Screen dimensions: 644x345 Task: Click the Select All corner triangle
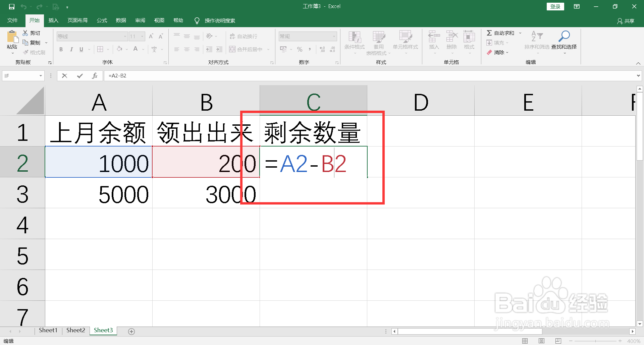pos(30,101)
